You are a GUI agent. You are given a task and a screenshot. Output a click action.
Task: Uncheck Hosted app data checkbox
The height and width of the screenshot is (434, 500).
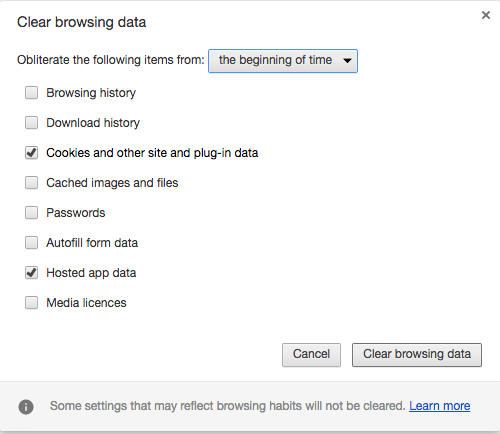(x=32, y=273)
